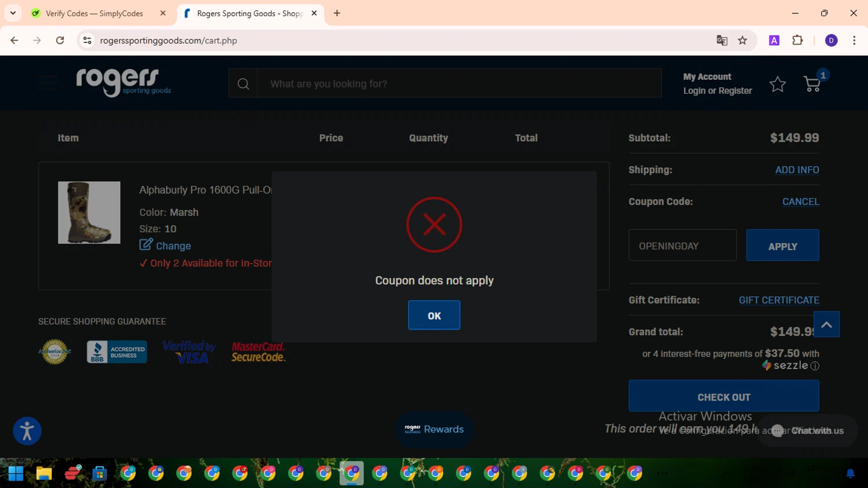Open the GIFT CERTIFICATE link

tap(779, 300)
